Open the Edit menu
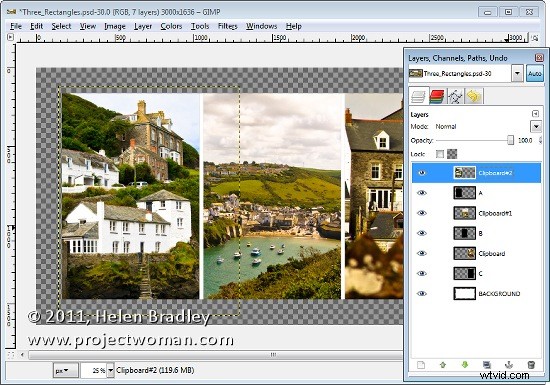 click(x=36, y=26)
